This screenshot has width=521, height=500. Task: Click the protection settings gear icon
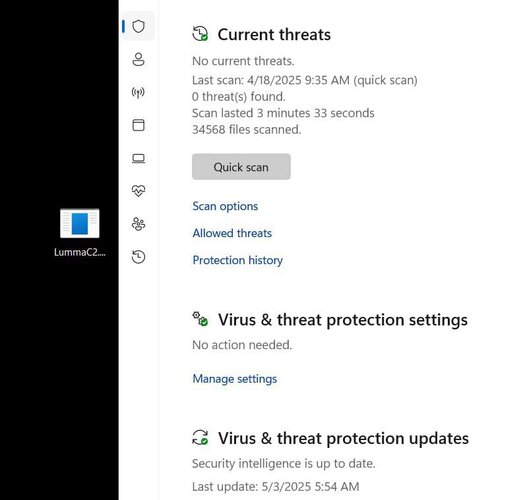(x=200, y=319)
